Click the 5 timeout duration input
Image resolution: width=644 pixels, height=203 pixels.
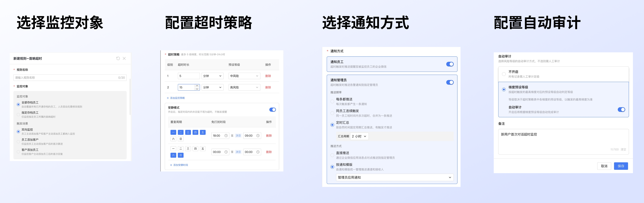click(x=189, y=76)
